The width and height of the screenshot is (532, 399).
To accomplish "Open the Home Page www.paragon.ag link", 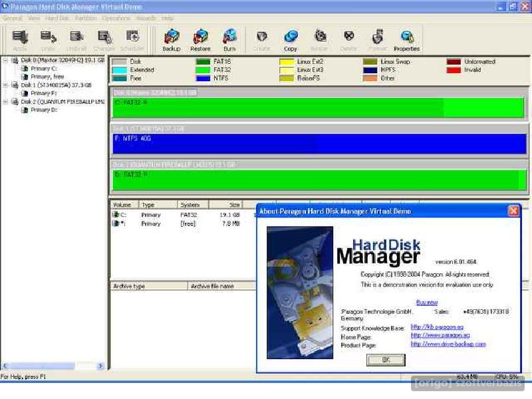I will click(x=440, y=335).
